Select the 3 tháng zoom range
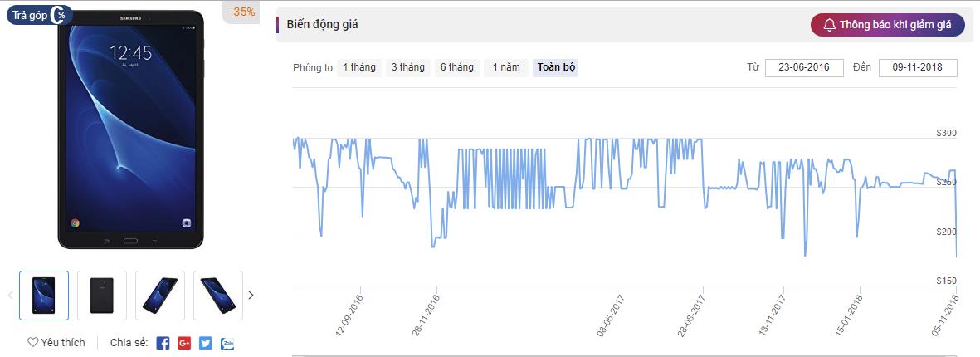This screenshot has width=980, height=357. click(408, 67)
